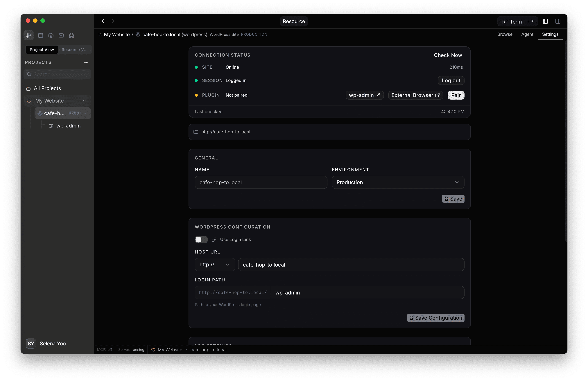588x381 pixels.
Task: Select the layout panel icon next to the logo
Action: (x=41, y=35)
